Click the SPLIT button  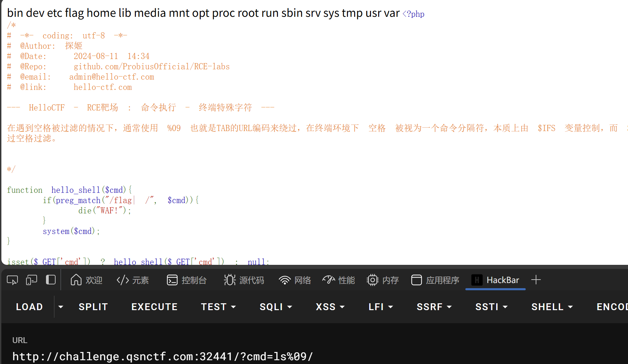(x=93, y=307)
